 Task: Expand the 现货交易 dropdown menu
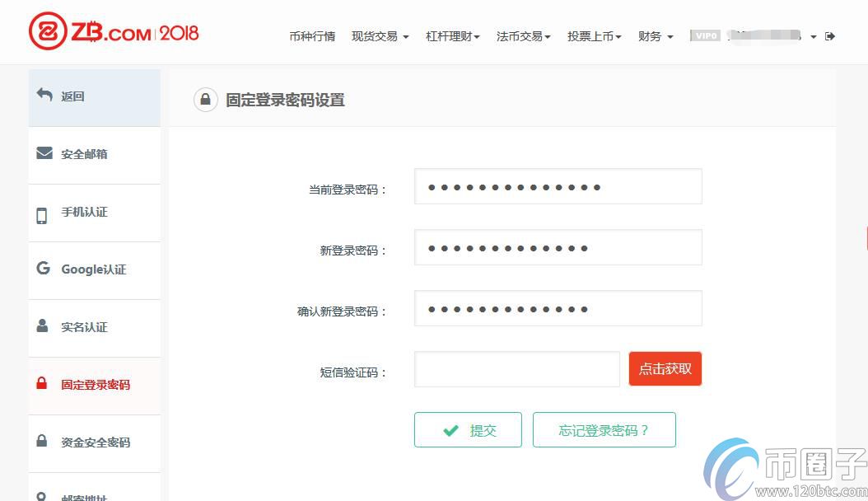(380, 36)
